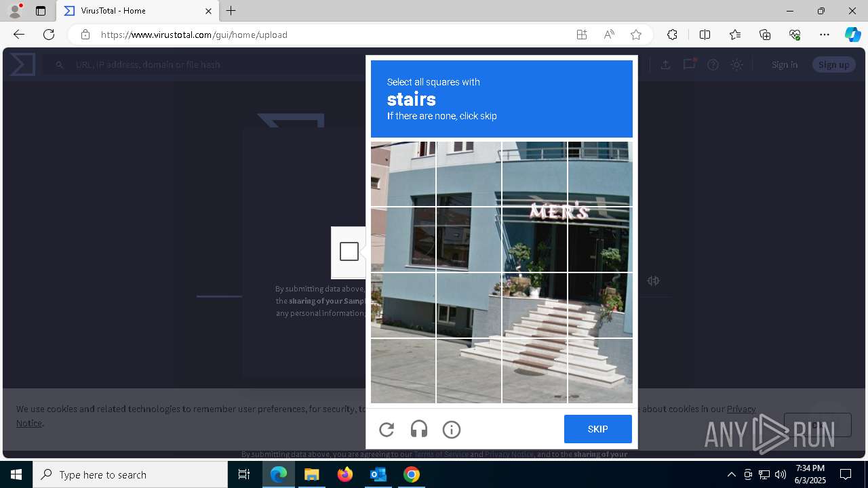Viewport: 868px width, 488px height.
Task: Open VirusTotal notifications icon
Action: pos(690,64)
